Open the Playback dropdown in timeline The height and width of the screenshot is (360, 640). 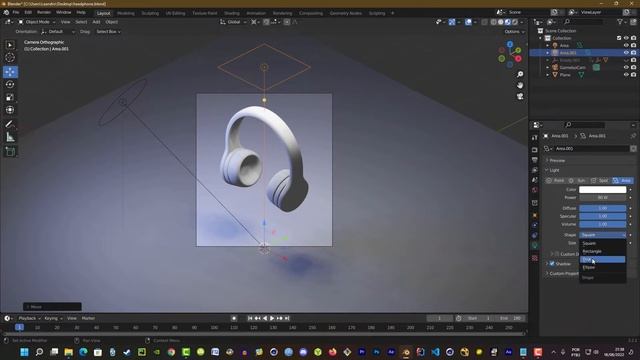click(30, 318)
